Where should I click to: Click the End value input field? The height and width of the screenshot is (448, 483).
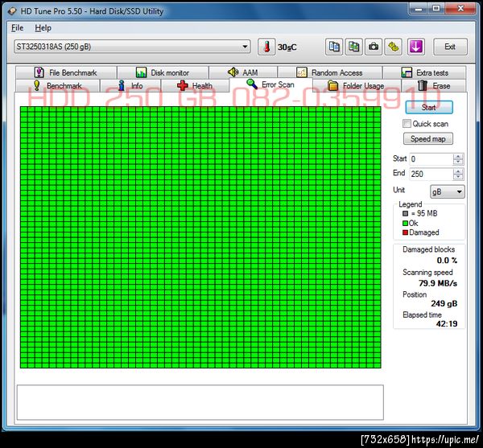click(431, 175)
